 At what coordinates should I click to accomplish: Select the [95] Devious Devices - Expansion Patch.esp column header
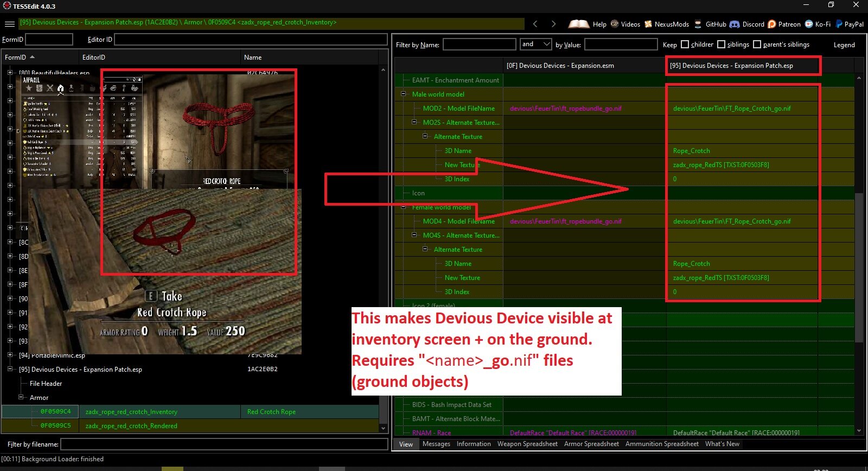742,65
